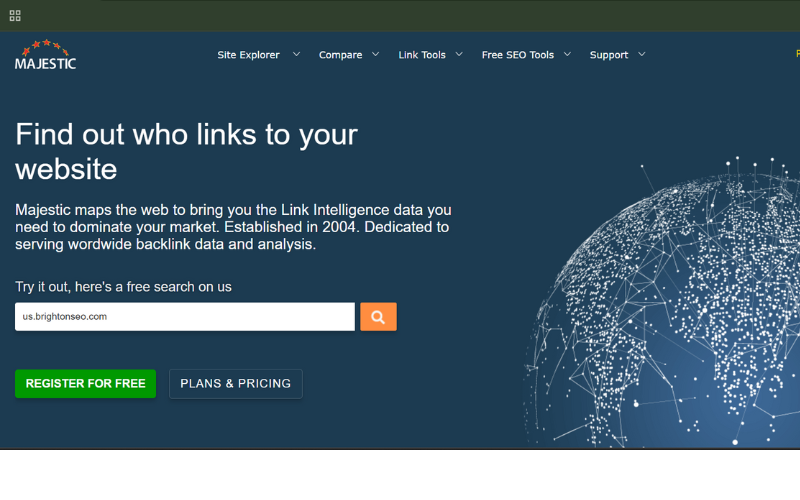Viewport: 800px width, 500px height.
Task: Go to the Majestic logo home link
Action: click(45, 55)
